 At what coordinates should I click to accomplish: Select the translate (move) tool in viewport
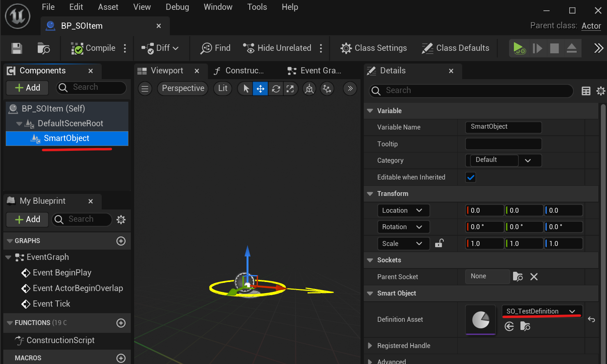260,89
